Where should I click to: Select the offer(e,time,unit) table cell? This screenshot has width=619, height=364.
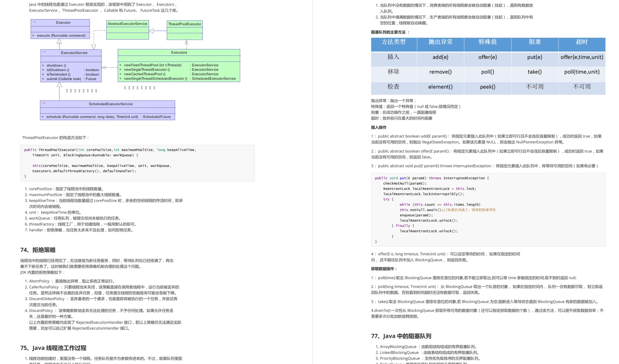point(582,57)
